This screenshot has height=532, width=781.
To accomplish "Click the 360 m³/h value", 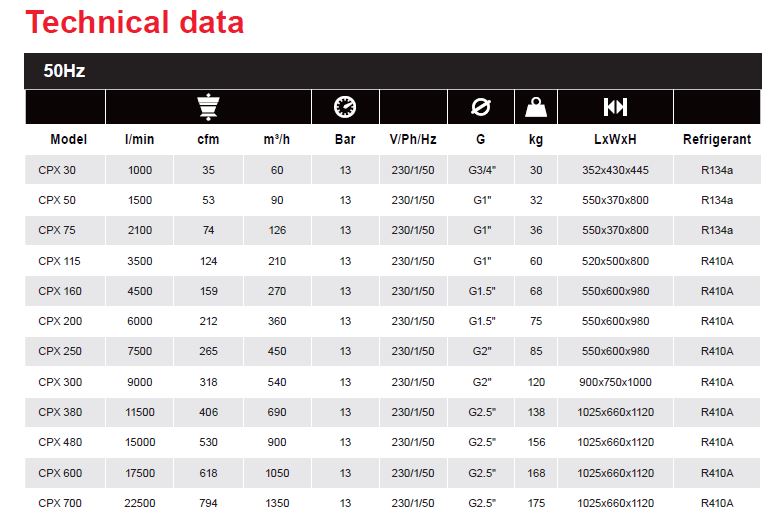I will tap(277, 321).
